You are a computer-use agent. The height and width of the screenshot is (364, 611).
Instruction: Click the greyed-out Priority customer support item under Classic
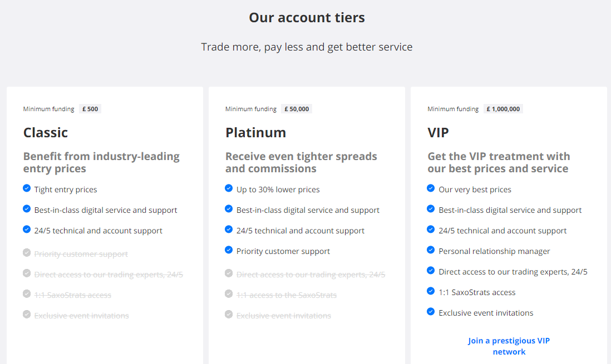click(81, 253)
